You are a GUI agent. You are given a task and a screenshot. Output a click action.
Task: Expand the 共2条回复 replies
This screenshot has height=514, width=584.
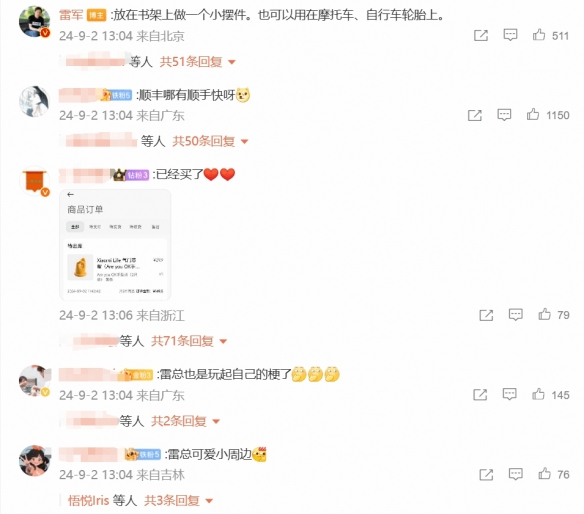(185, 421)
